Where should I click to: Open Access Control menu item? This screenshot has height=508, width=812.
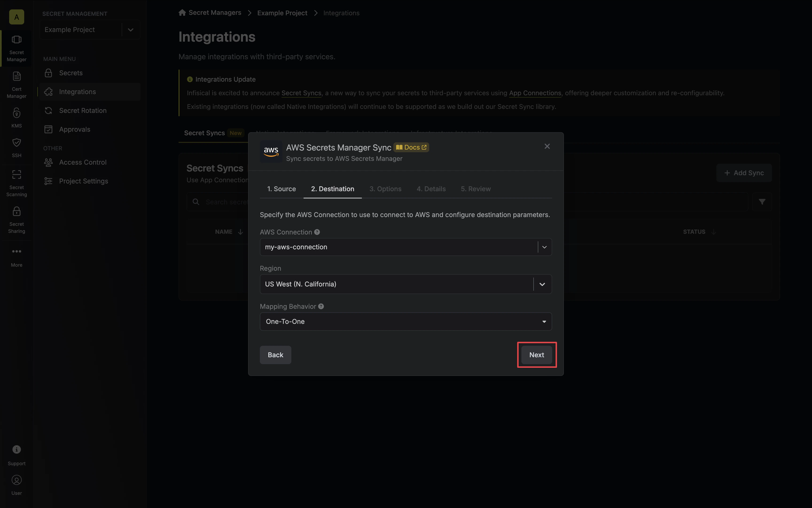[x=90, y=162]
